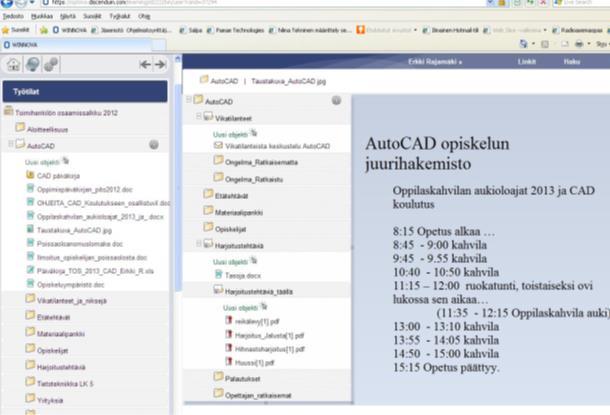
Task: Open the Tiedosto menu
Action: 13,16
